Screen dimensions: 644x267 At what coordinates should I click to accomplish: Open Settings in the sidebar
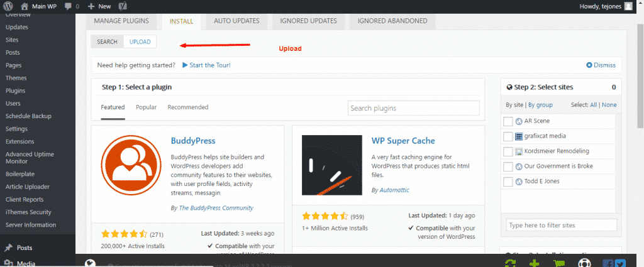point(16,129)
